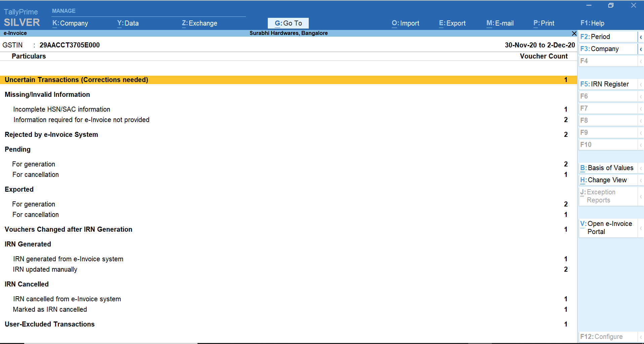Open the Export menu
The image size is (644, 344).
452,23
